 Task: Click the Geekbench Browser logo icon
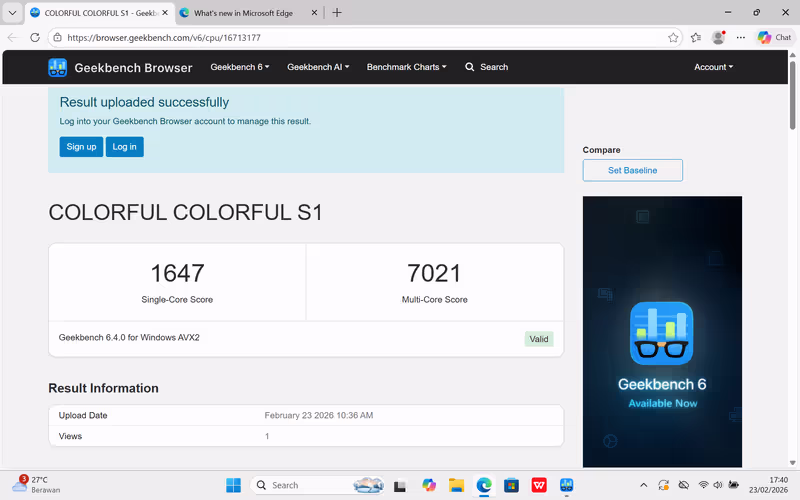point(58,68)
